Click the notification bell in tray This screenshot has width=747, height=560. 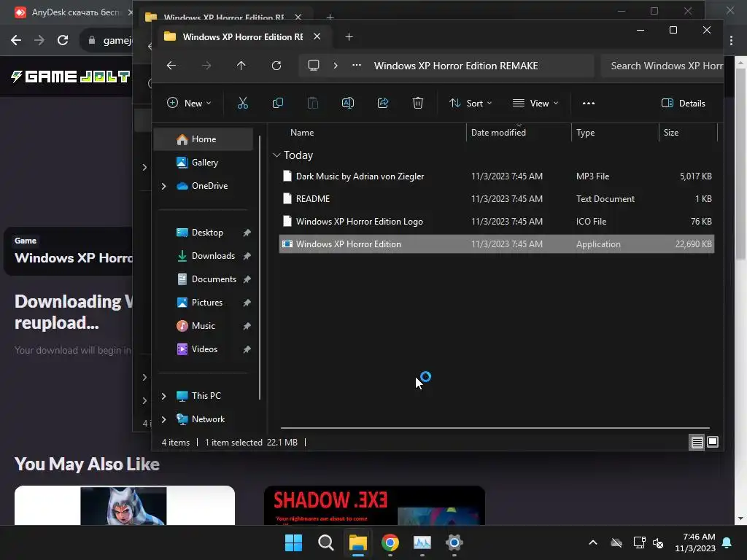(x=727, y=542)
